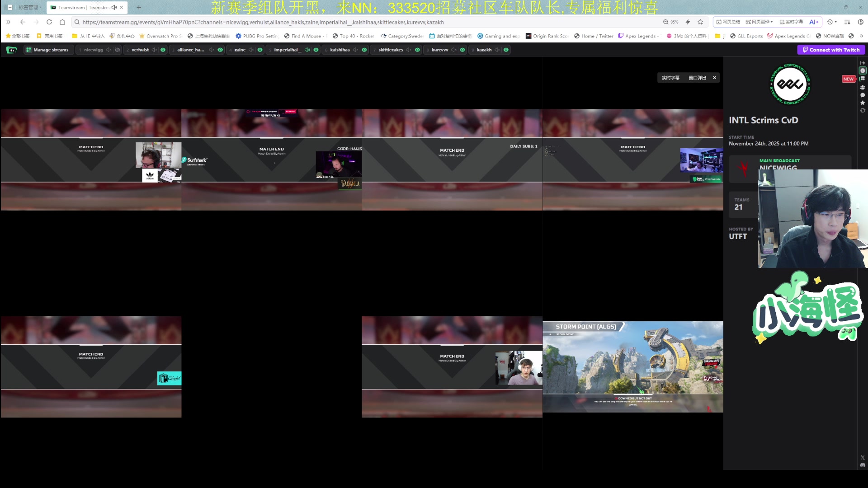868x488 pixels.
Task: Click the star favorites icon in sidebar
Action: [862, 103]
